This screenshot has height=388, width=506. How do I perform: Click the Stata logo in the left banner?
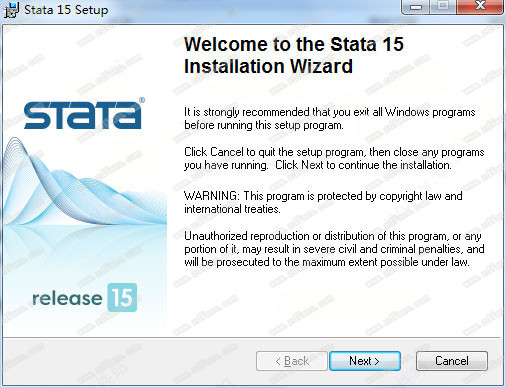point(83,113)
